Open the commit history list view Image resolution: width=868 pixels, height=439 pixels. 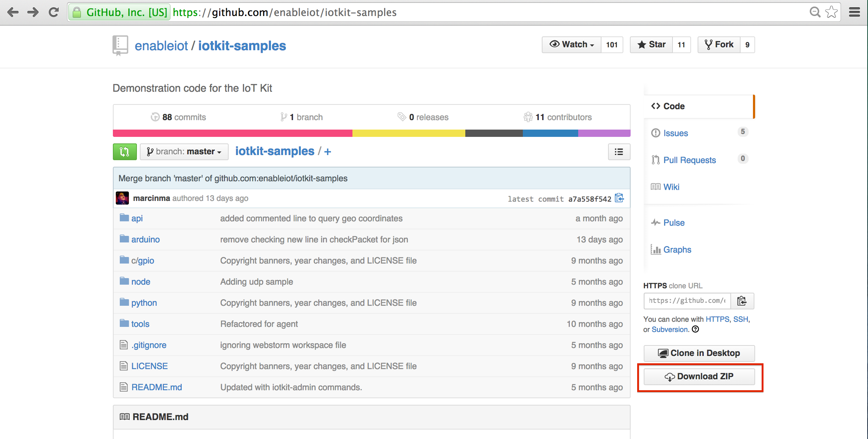pyautogui.click(x=619, y=152)
